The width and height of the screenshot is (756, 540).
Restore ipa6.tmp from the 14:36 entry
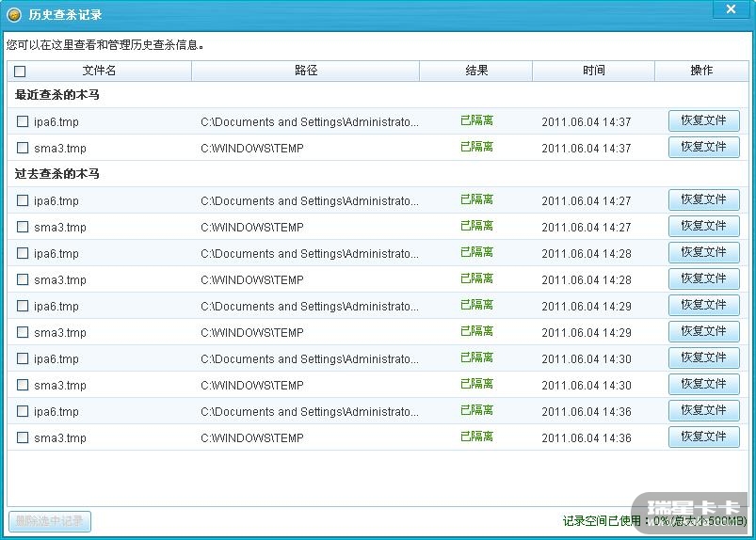coord(704,410)
